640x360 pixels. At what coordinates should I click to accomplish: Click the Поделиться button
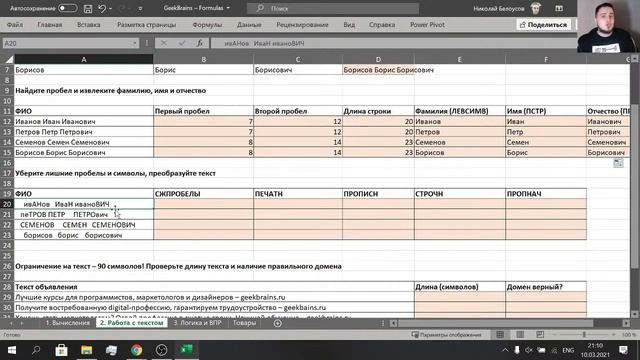point(543,24)
